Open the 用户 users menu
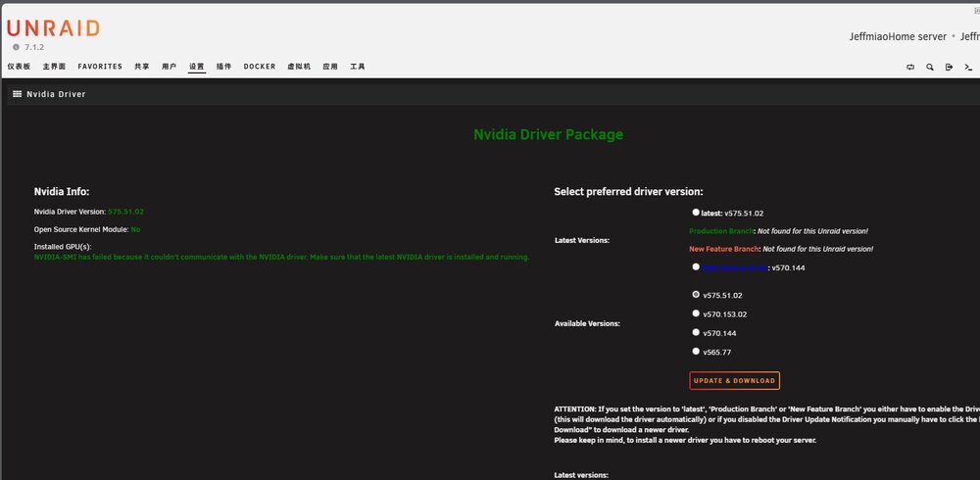980x480 pixels. coord(170,67)
